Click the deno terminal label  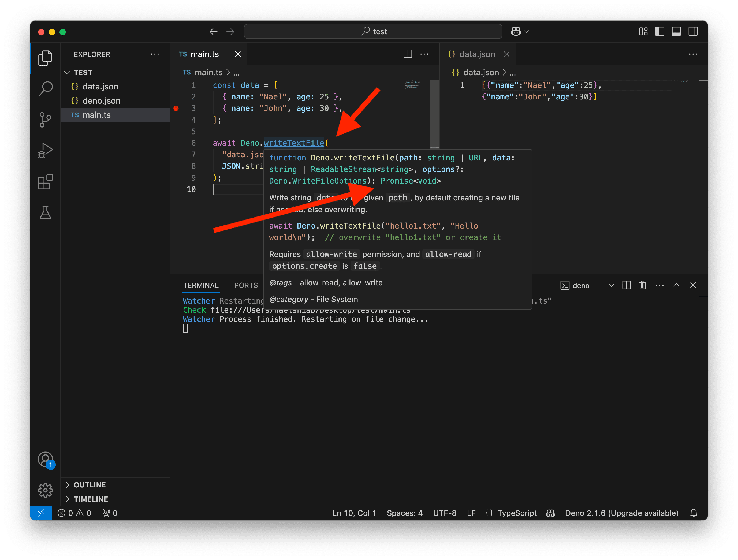581,286
